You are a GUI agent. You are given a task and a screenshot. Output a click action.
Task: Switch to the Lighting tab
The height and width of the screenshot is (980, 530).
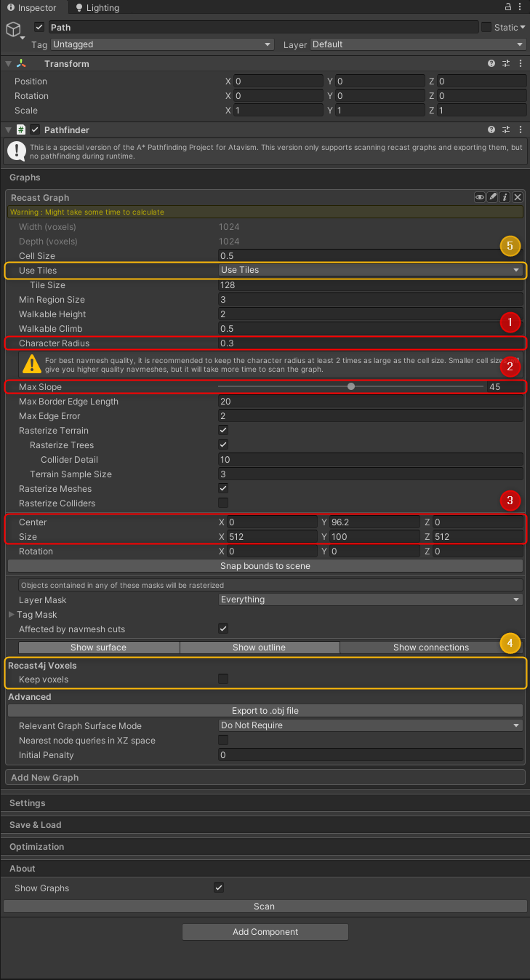[x=97, y=8]
